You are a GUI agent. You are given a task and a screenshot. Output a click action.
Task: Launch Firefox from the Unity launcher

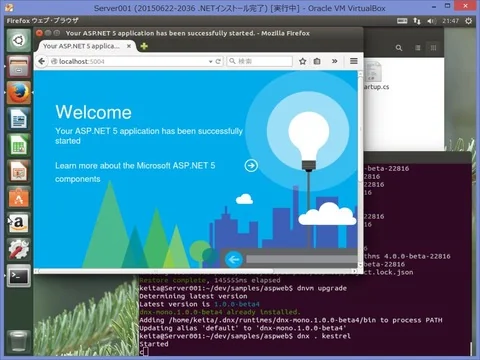(x=18, y=93)
